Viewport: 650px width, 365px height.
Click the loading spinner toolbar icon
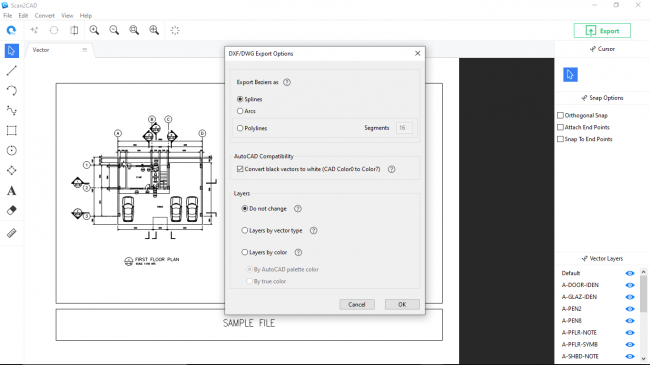coord(175,30)
